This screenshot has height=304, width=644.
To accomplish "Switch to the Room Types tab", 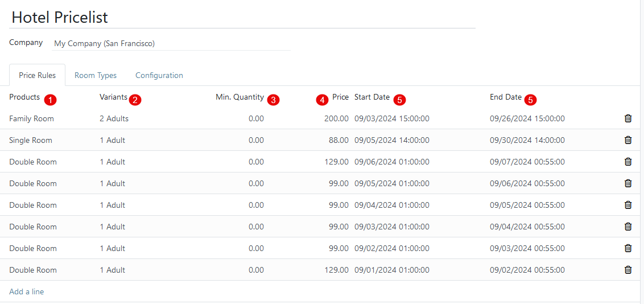I will (x=96, y=75).
